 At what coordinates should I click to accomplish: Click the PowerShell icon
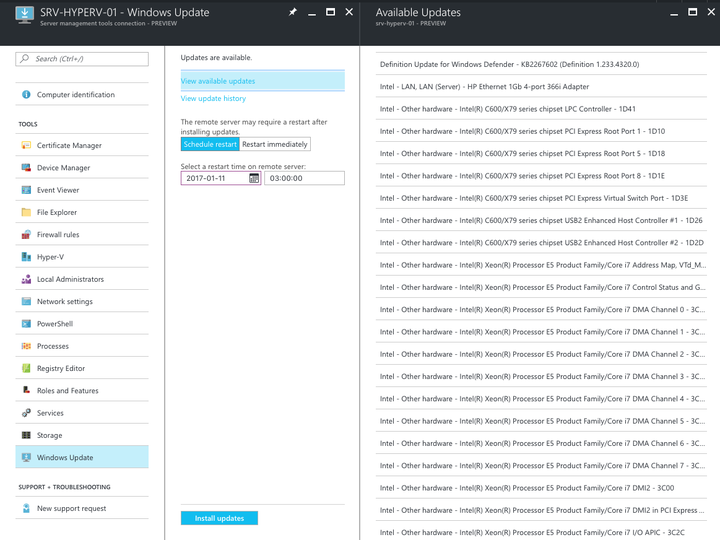click(x=26, y=324)
